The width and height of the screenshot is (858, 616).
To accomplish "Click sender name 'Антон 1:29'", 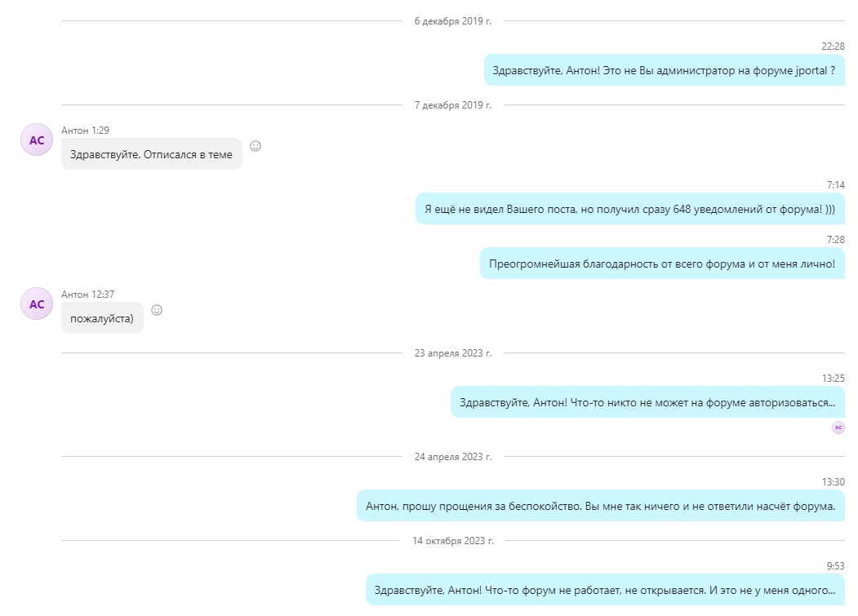I will (85, 131).
